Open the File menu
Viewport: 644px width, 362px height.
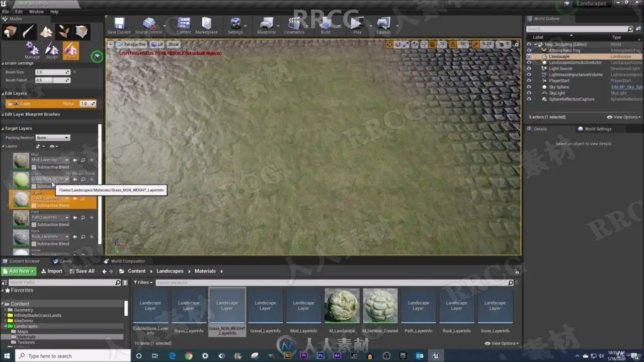6,12
